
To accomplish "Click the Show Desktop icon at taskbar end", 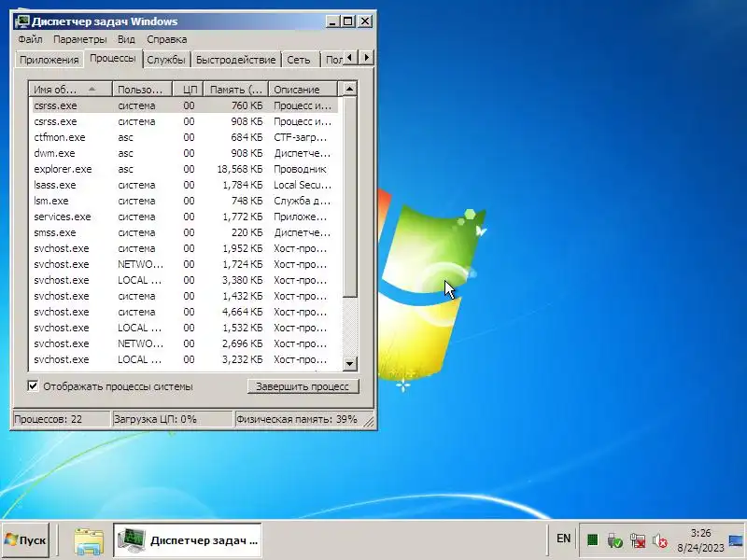I will tap(736, 540).
